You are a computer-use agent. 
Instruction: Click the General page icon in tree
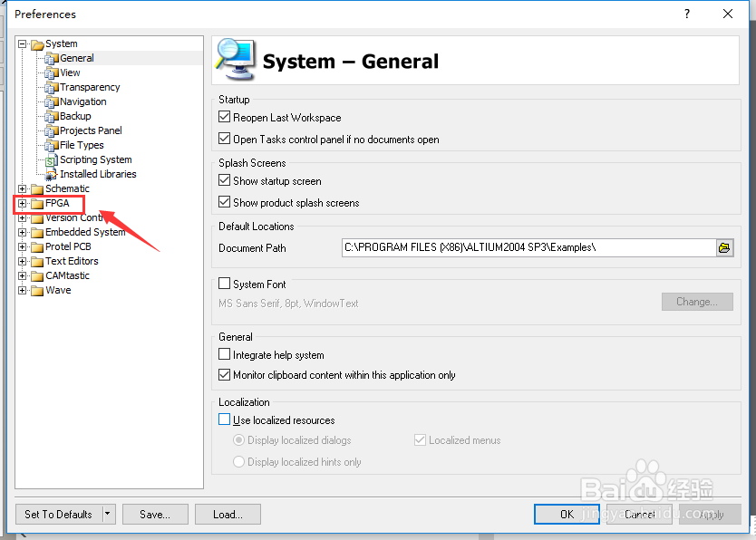(x=51, y=58)
